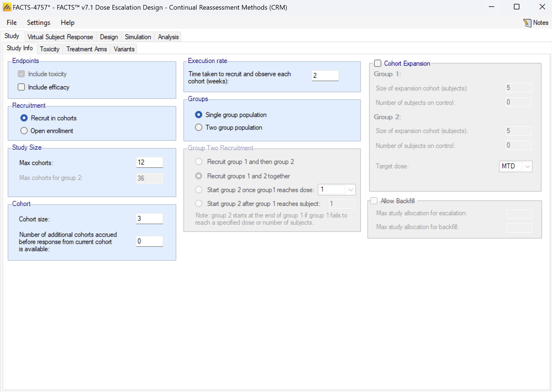Maximize the FACTS window
The width and height of the screenshot is (552, 392).
516,7
